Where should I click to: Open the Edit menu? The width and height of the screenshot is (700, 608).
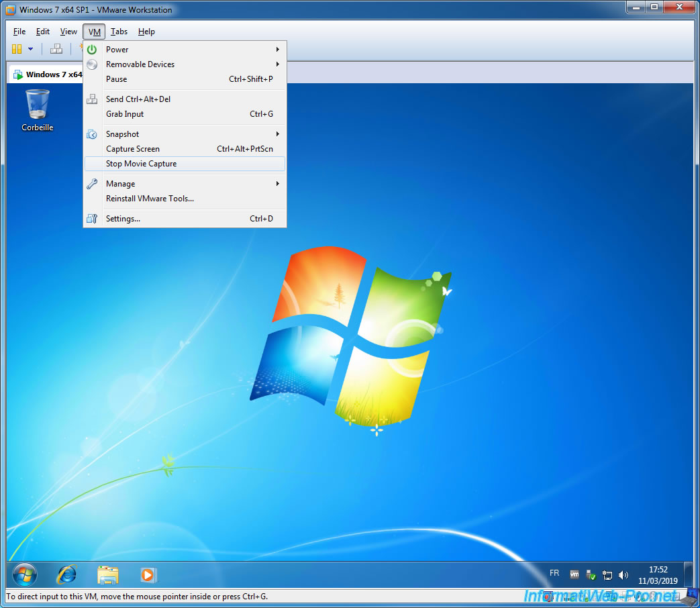(x=43, y=32)
